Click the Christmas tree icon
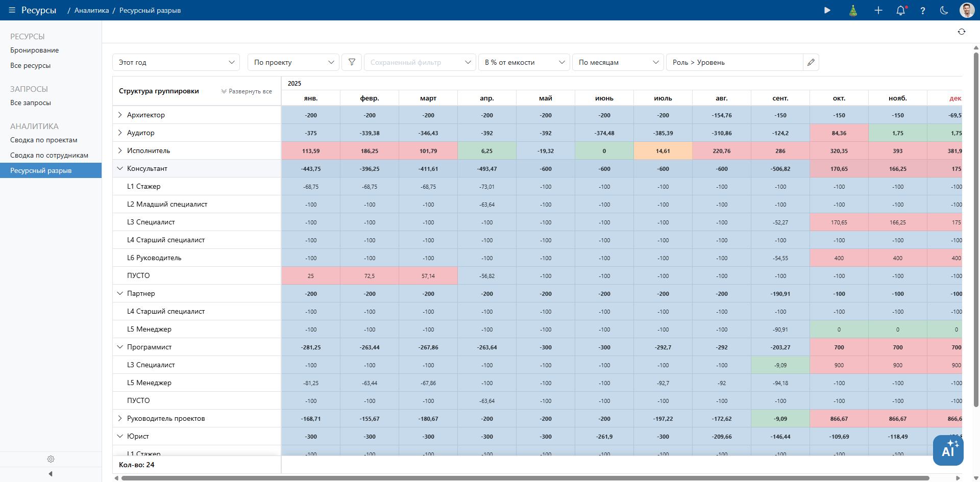The height and width of the screenshot is (482, 980). coord(853,10)
